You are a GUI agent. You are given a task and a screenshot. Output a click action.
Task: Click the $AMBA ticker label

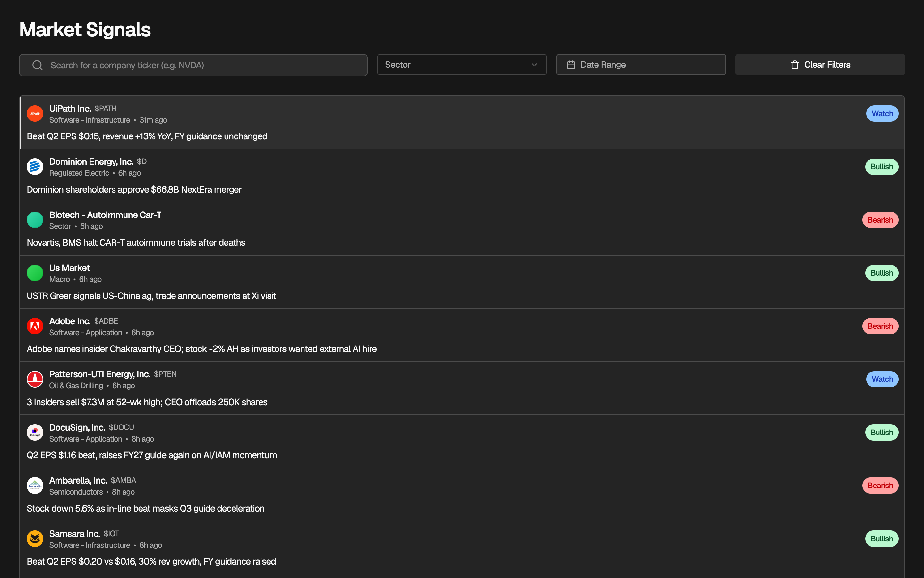click(x=123, y=480)
